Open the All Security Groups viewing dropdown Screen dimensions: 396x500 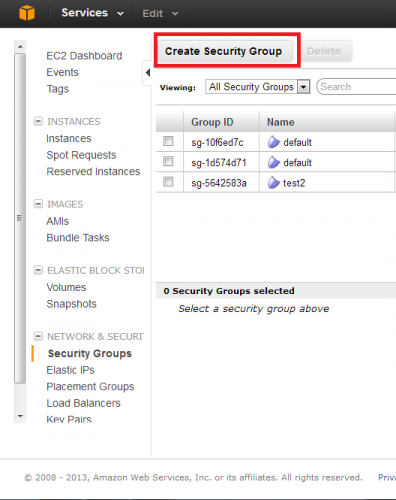[x=258, y=87]
